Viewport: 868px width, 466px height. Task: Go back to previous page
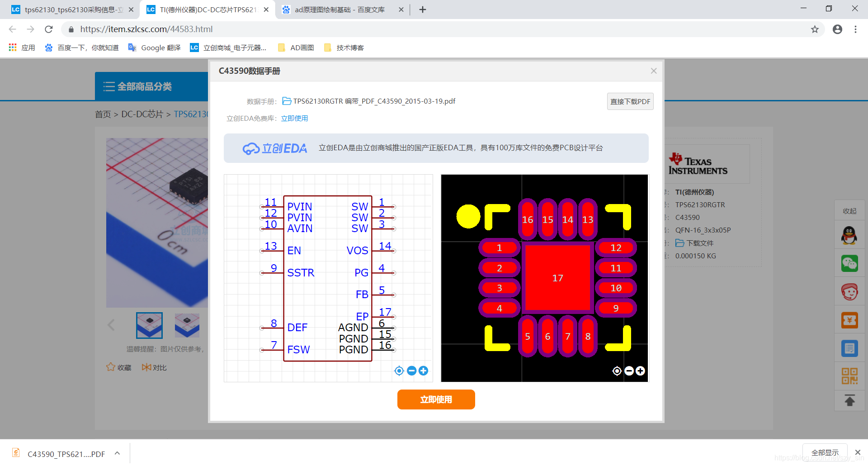[x=12, y=29]
